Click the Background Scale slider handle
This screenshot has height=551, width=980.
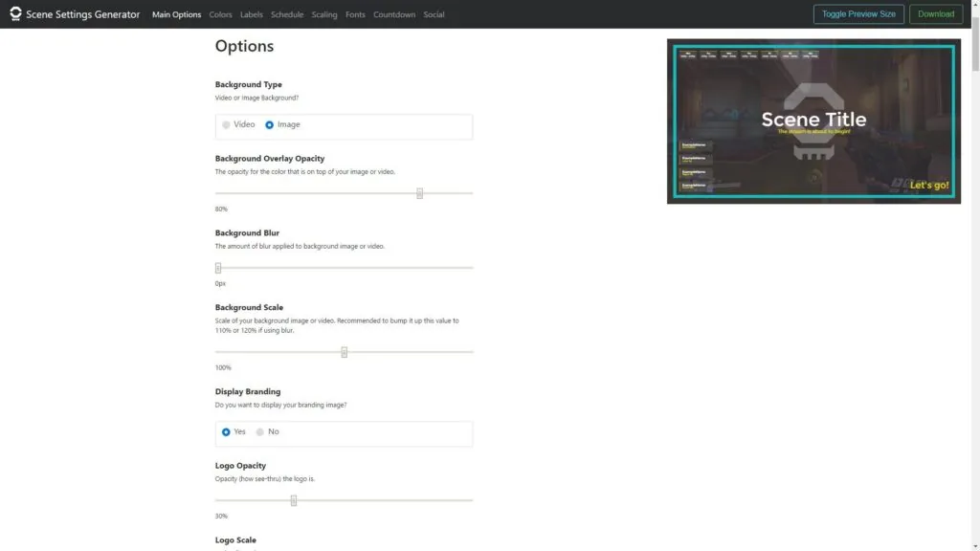pyautogui.click(x=345, y=351)
